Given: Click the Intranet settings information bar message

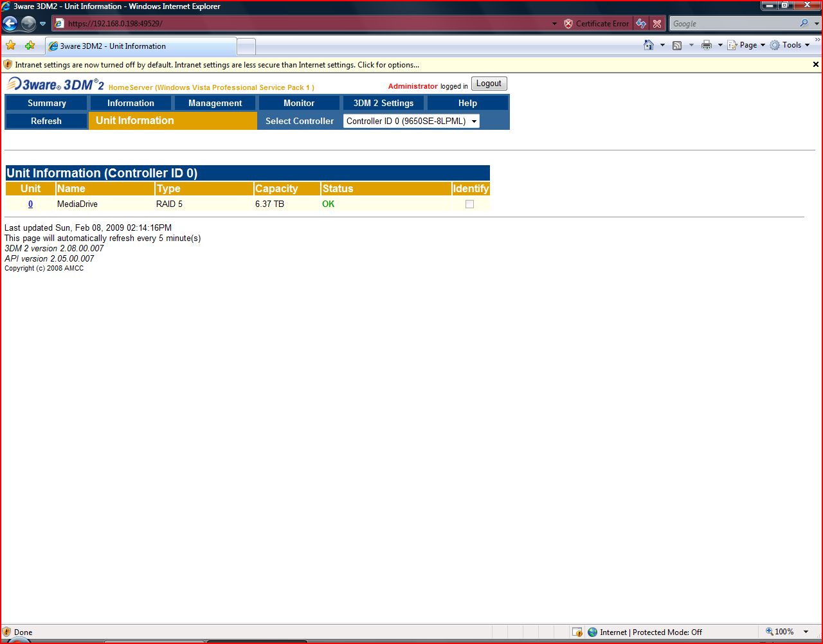Looking at the screenshot, I should [x=217, y=65].
